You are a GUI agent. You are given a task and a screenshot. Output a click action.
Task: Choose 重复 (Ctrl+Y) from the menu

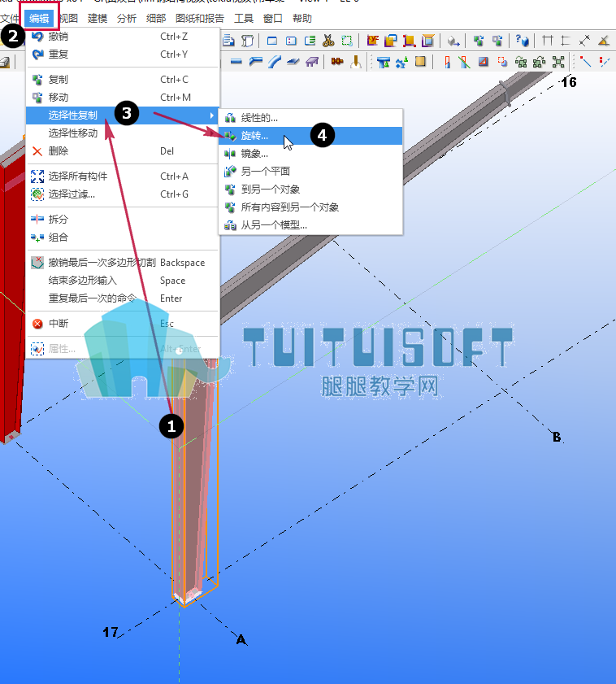(x=123, y=54)
